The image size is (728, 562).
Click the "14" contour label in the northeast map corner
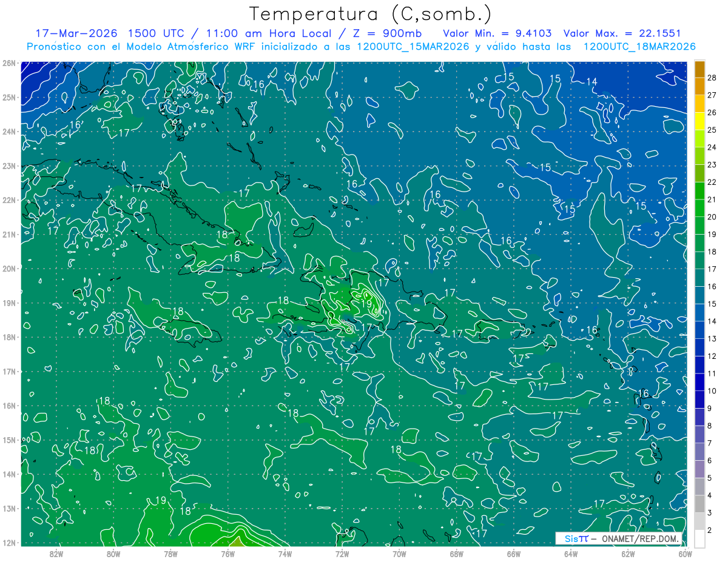592,82
